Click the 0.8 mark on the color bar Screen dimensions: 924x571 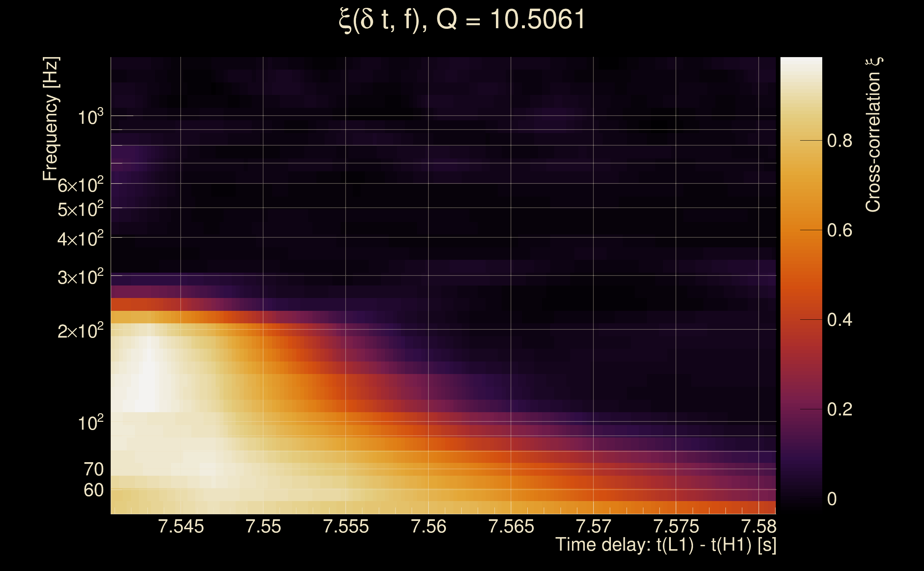[x=839, y=141]
